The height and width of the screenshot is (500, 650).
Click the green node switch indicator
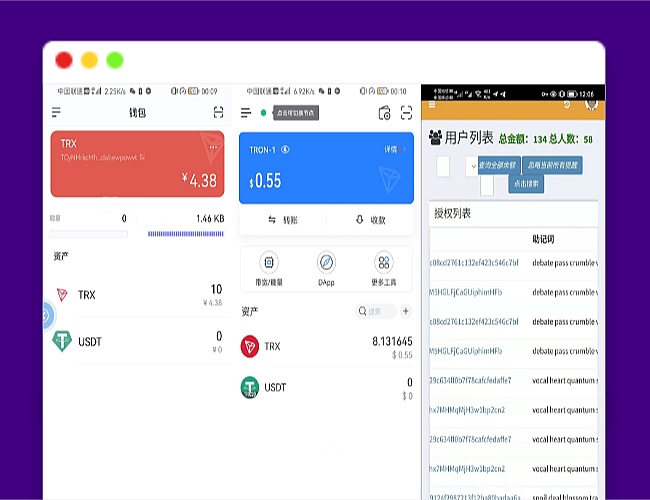tap(264, 113)
